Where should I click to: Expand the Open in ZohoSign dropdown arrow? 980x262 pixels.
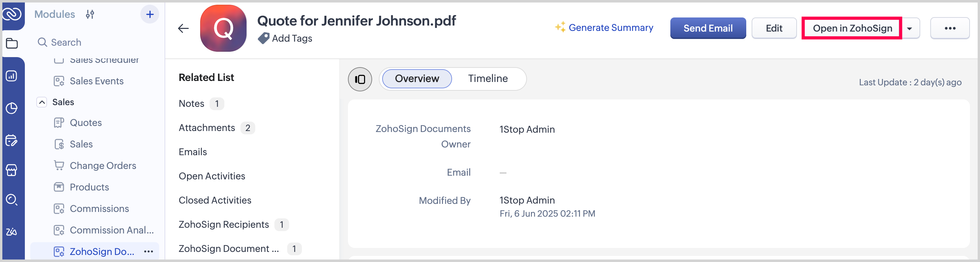pyautogui.click(x=909, y=29)
